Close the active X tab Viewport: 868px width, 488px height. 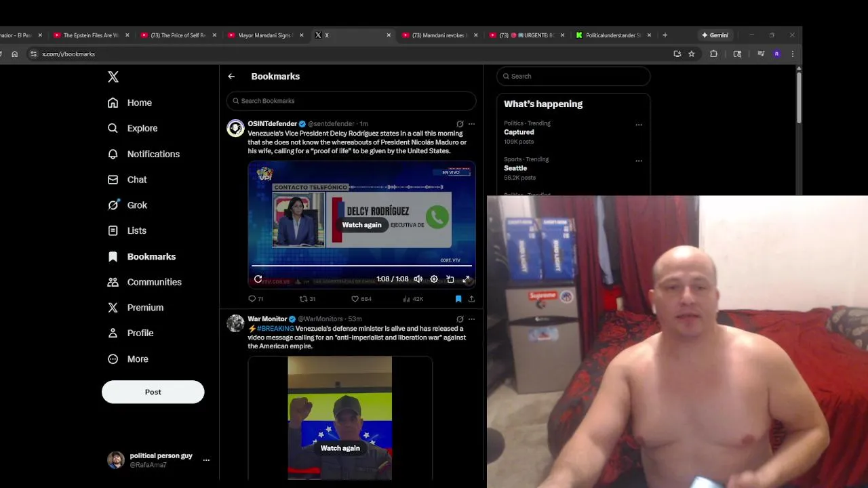pyautogui.click(x=389, y=35)
